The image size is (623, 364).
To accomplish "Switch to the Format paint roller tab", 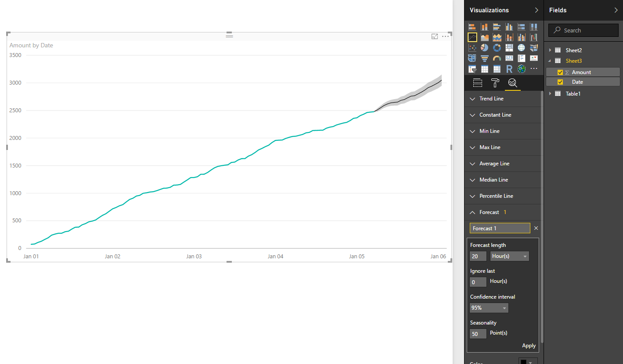I will point(495,82).
